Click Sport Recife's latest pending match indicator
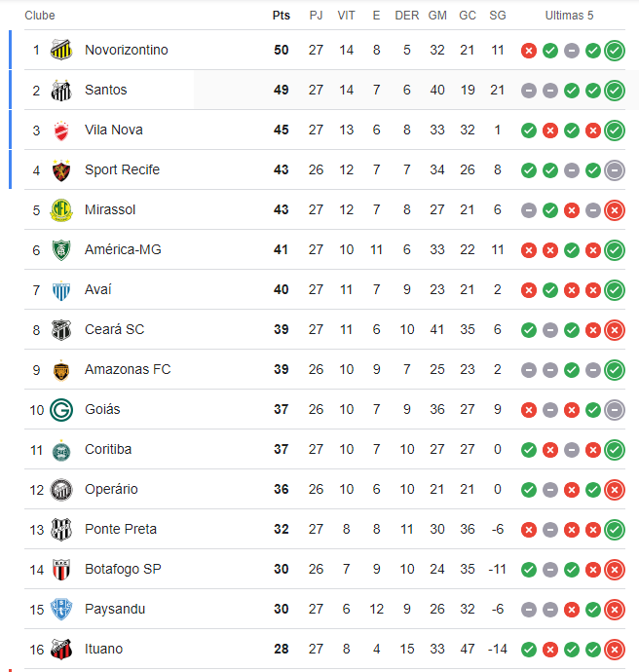The image size is (639, 672). 615,170
